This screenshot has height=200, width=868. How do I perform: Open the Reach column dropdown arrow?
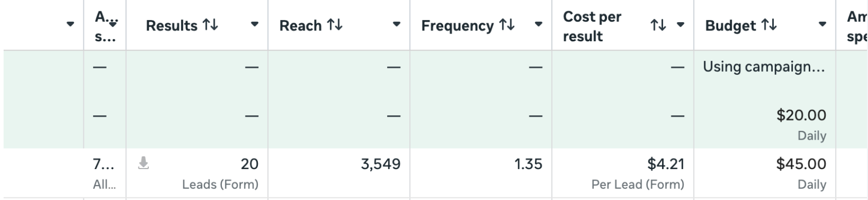(396, 25)
